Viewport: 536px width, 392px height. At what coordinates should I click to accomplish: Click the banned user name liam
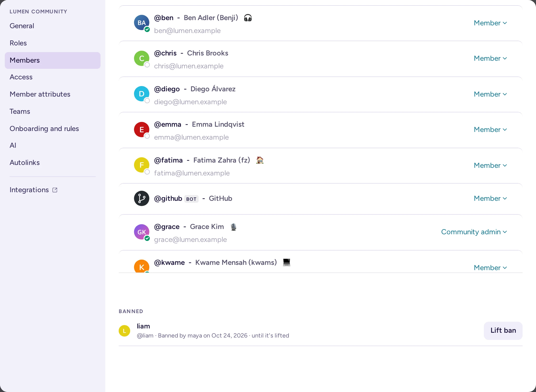click(x=143, y=326)
